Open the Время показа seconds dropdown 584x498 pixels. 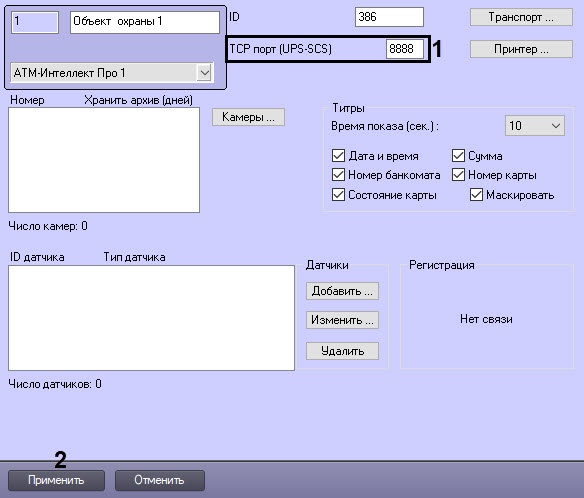535,126
